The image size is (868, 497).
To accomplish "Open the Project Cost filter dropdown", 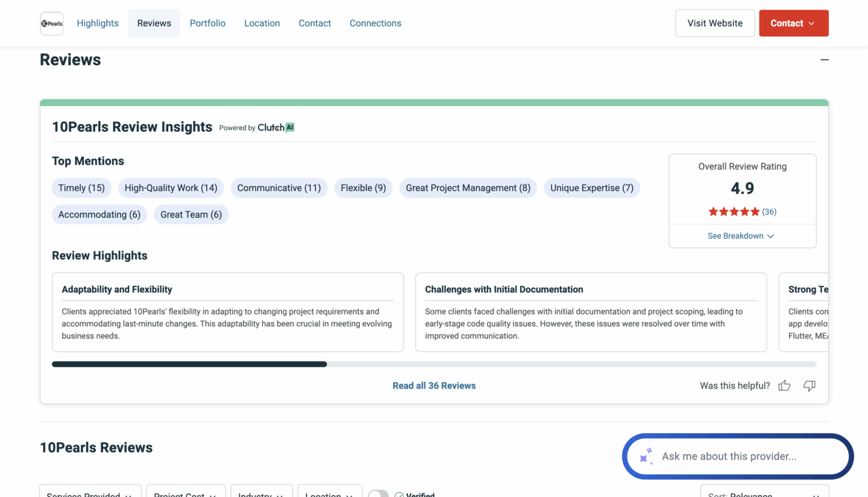I will pyautogui.click(x=186, y=491).
